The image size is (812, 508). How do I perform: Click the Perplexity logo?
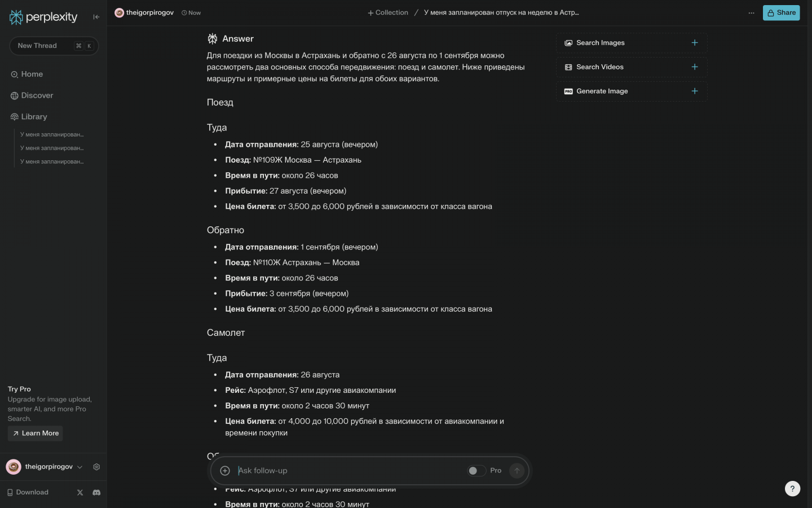click(x=43, y=17)
